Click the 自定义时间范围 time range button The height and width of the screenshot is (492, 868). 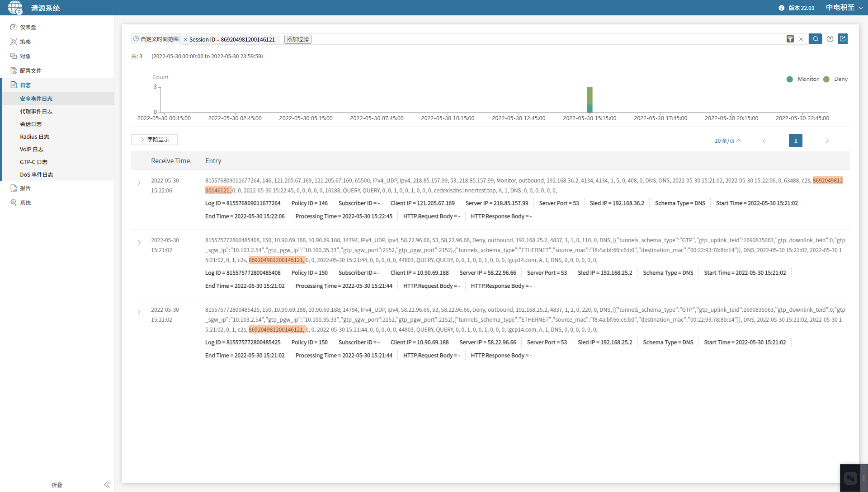[x=156, y=39]
